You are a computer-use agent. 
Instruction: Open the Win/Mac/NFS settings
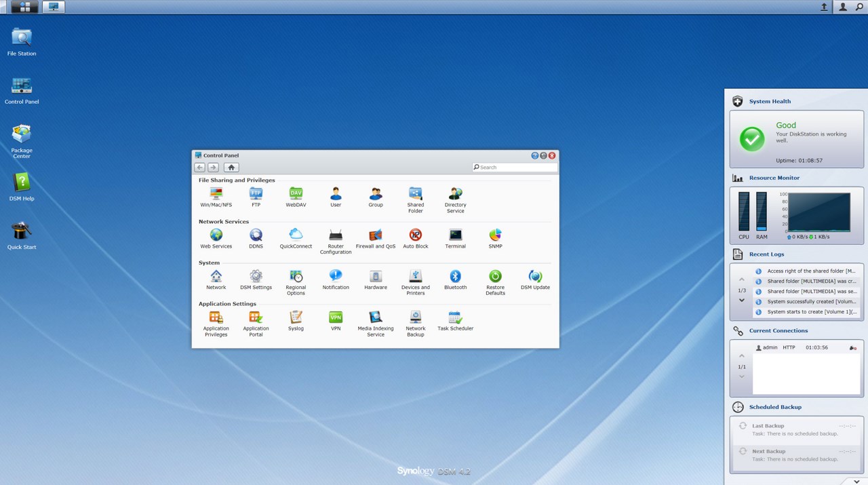point(216,197)
